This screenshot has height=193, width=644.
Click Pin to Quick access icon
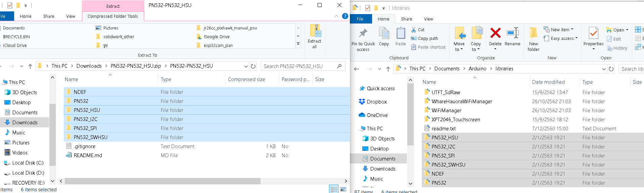tap(363, 33)
